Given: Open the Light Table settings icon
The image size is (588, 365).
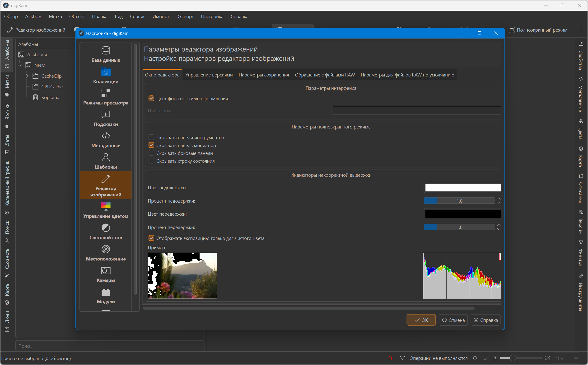Looking at the screenshot, I should tap(106, 228).
